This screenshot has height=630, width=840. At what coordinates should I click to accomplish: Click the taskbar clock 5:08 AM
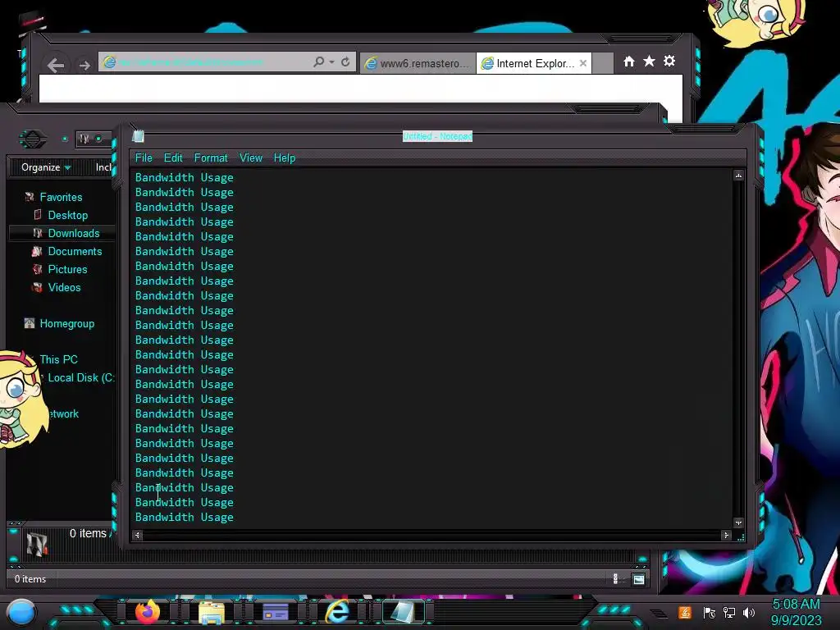click(796, 605)
